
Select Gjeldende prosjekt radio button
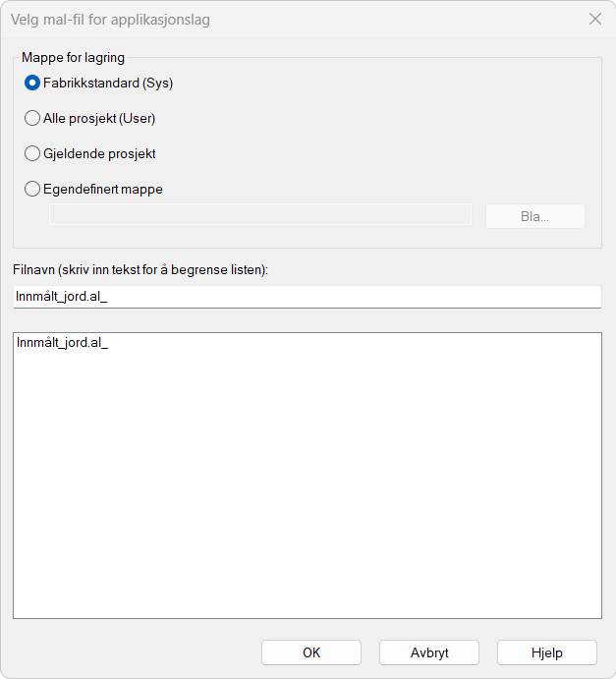coord(32,154)
